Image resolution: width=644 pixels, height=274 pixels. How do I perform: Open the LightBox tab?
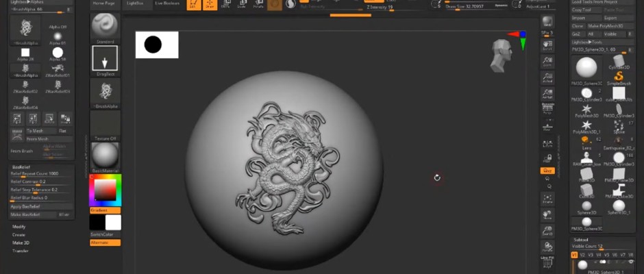(x=136, y=3)
